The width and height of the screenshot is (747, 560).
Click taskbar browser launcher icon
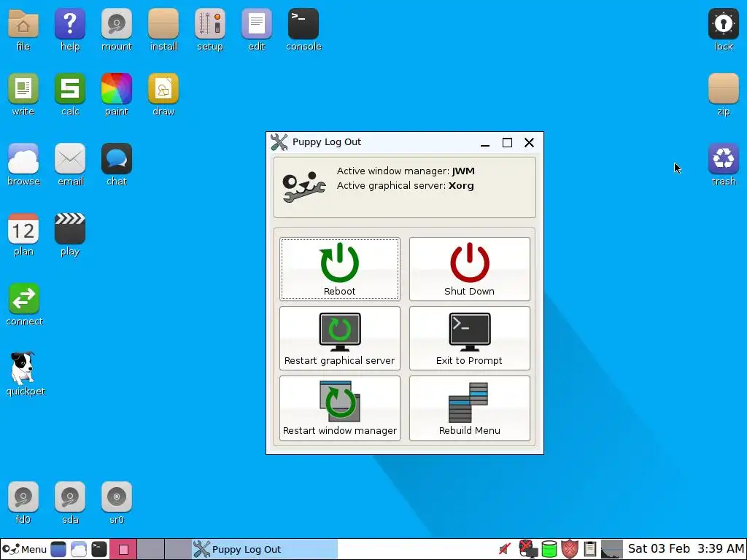click(x=79, y=550)
